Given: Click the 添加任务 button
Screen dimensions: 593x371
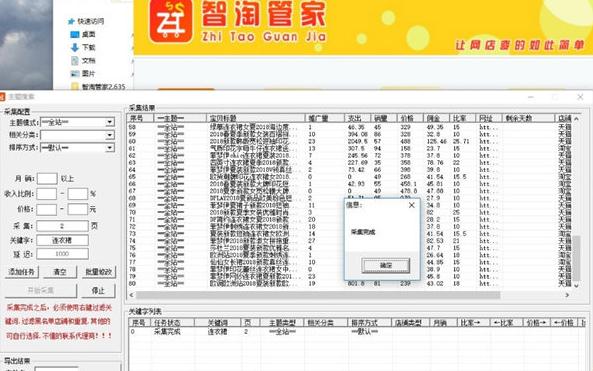Looking at the screenshot, I should 22,272.
